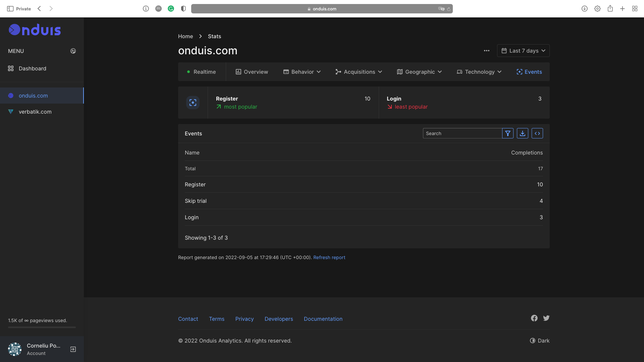The image size is (644, 362).
Task: Open Corneliu Po... account avatar
Action: point(15,349)
